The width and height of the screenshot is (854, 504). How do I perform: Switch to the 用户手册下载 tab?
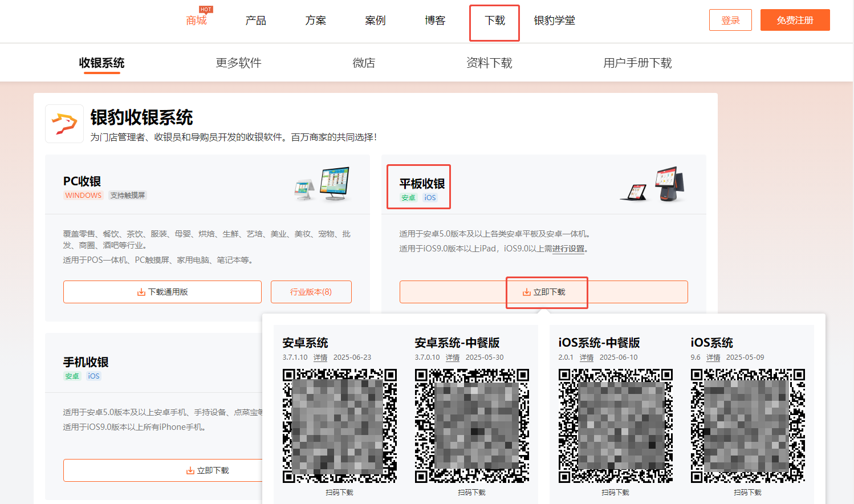pyautogui.click(x=637, y=63)
